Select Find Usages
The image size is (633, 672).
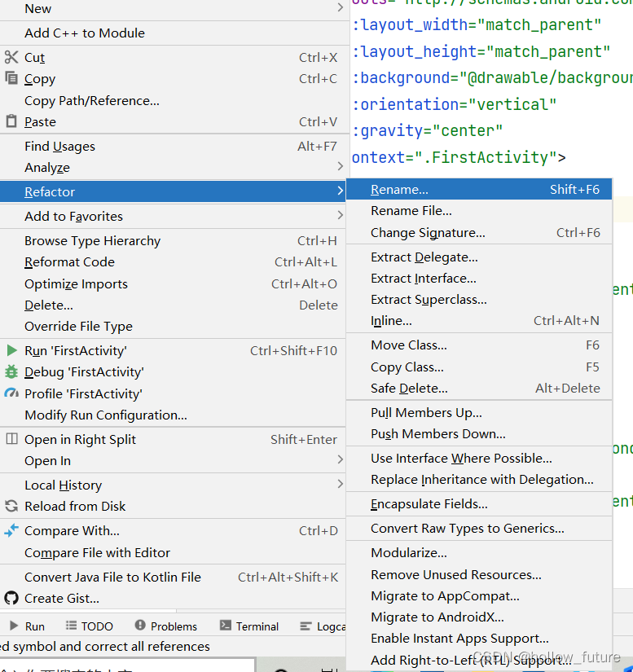[x=173, y=146]
